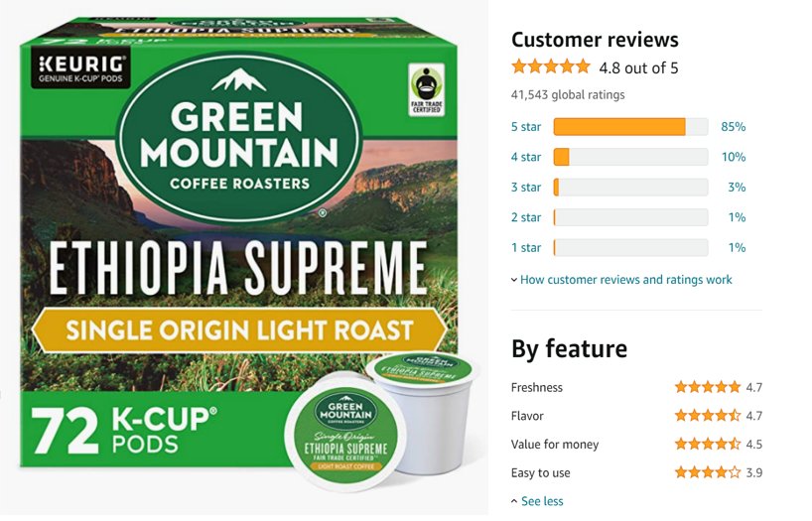The image size is (812, 521).
Task: Click the 85% five-star percentage
Action: pyautogui.click(x=734, y=127)
